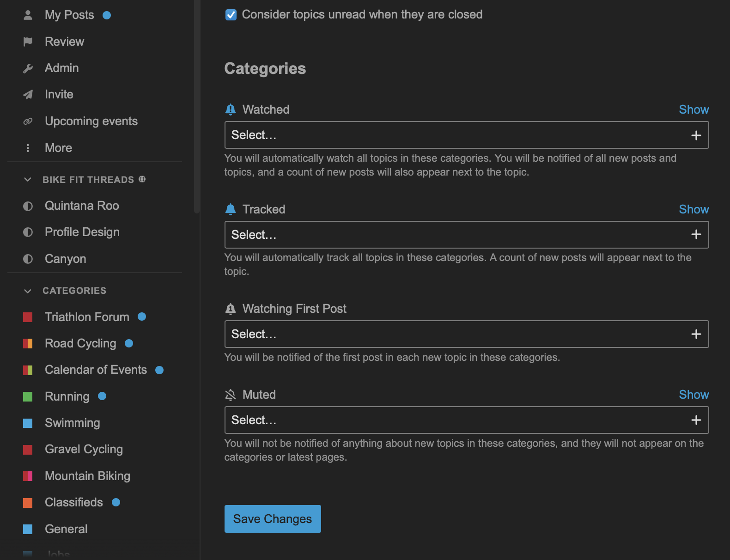Click Show link next to Watched
This screenshot has width=730, height=560.
pos(693,110)
